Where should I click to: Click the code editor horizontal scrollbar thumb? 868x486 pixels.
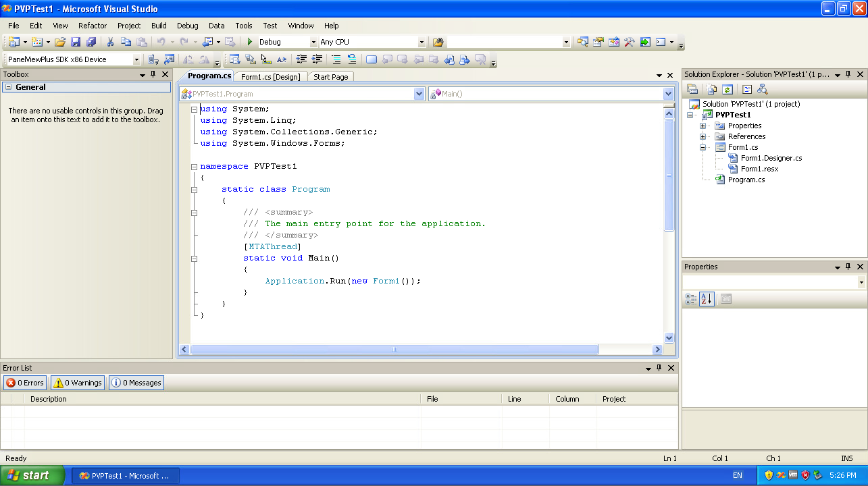[394, 349]
